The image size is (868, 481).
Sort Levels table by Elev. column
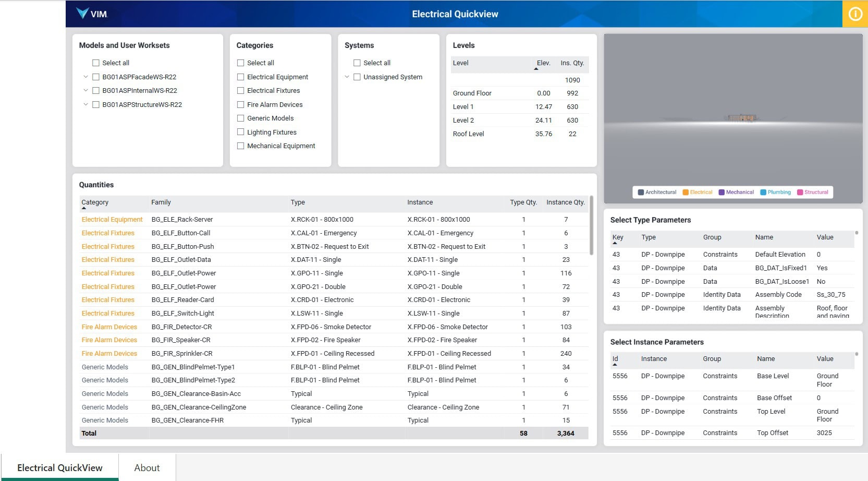click(x=543, y=63)
